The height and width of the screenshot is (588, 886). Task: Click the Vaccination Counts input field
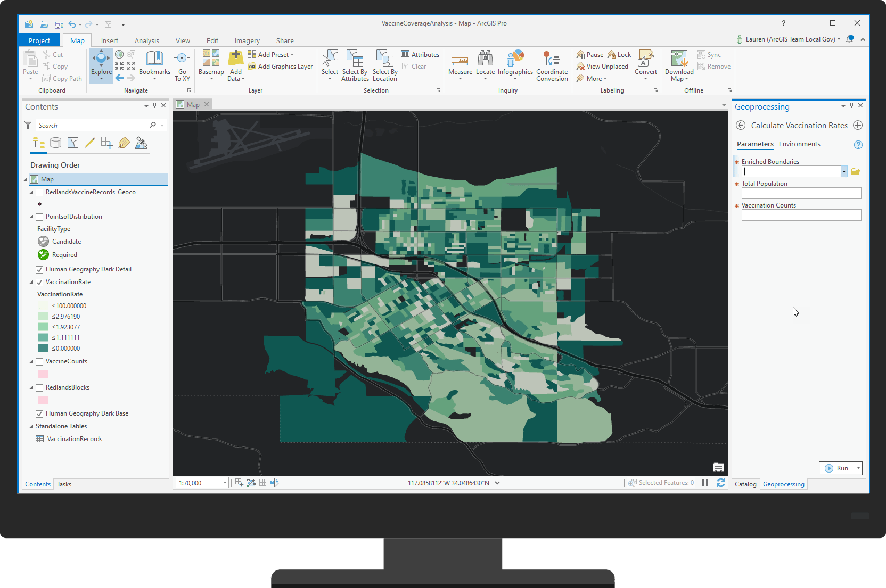(x=801, y=215)
